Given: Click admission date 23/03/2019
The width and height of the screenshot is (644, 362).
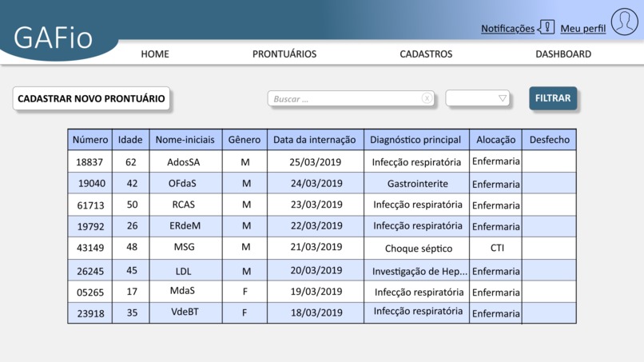Looking at the screenshot, I should [x=316, y=205].
